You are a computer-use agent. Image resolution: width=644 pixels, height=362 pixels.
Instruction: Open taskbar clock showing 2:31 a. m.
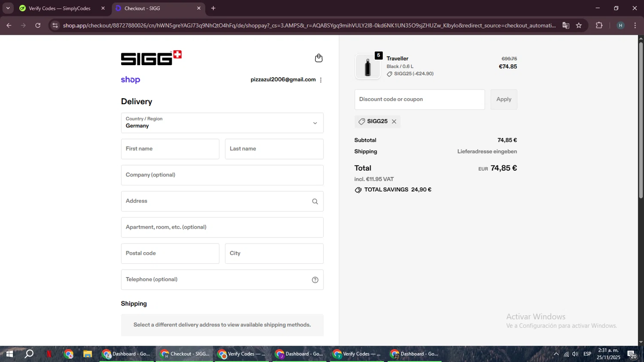608,354
